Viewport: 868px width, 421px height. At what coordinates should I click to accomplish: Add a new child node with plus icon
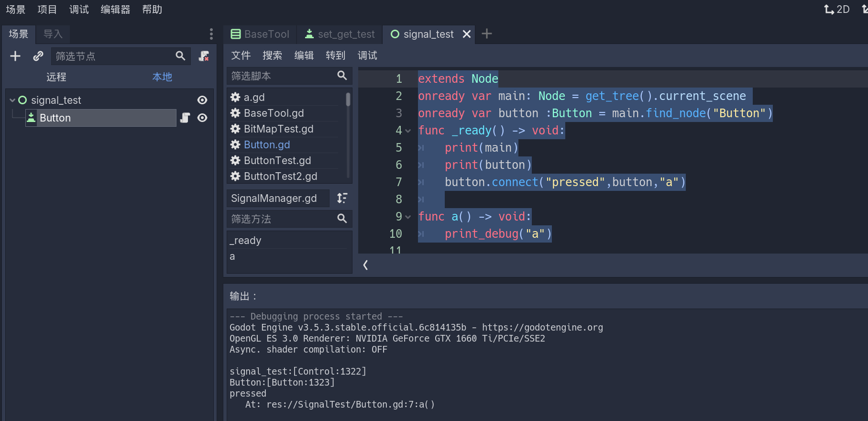[x=15, y=56]
